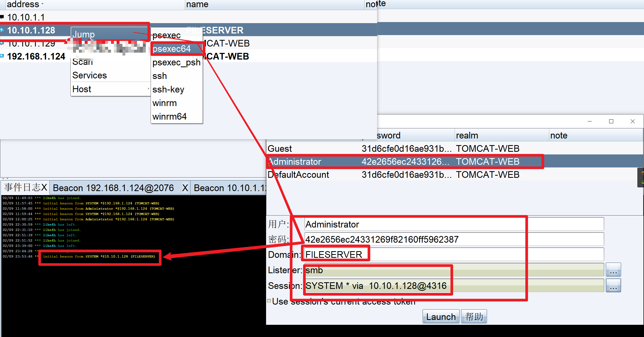Viewport: 644px width, 337px height.
Task: Enable Use session's current access token checkbox
Action: [269, 301]
